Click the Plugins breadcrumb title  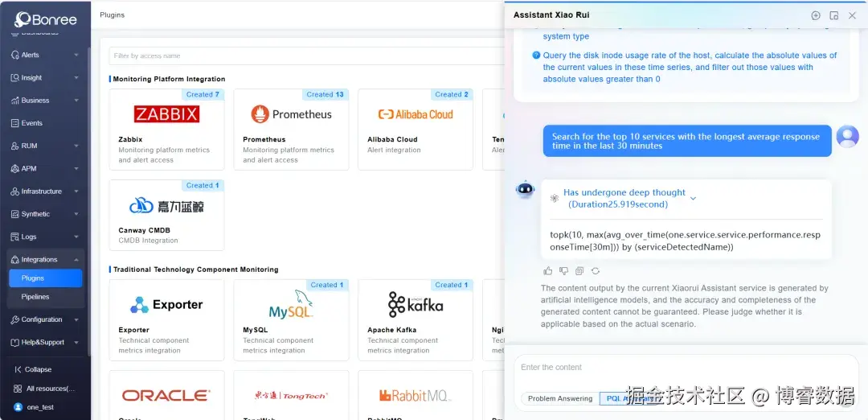point(113,15)
